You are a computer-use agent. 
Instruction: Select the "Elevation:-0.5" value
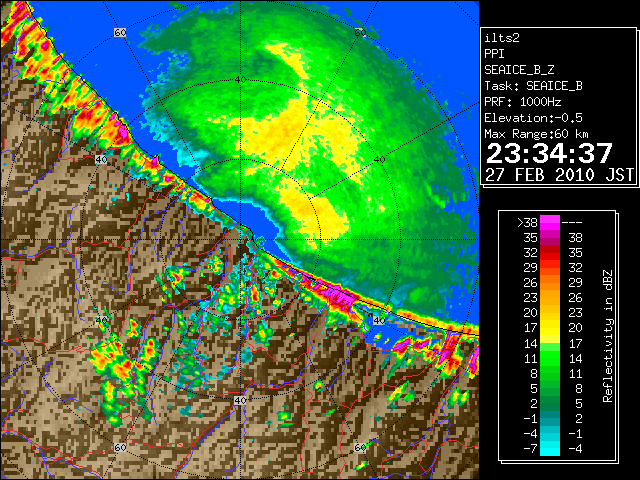click(x=533, y=118)
